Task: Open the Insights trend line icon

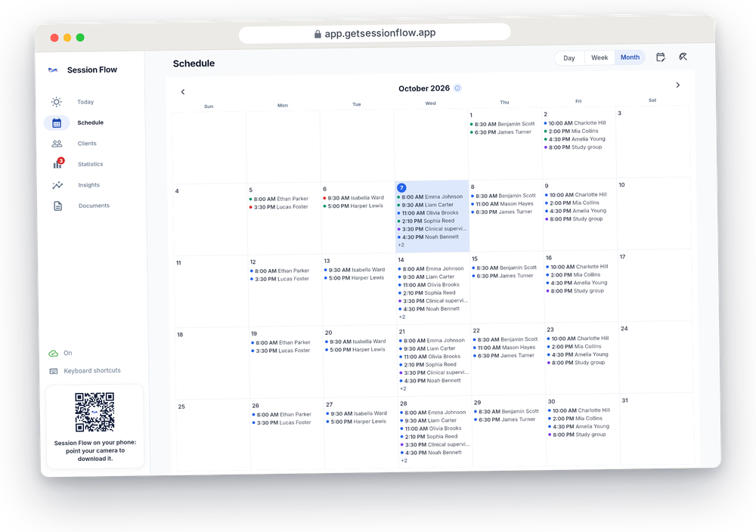Action: pyautogui.click(x=57, y=185)
